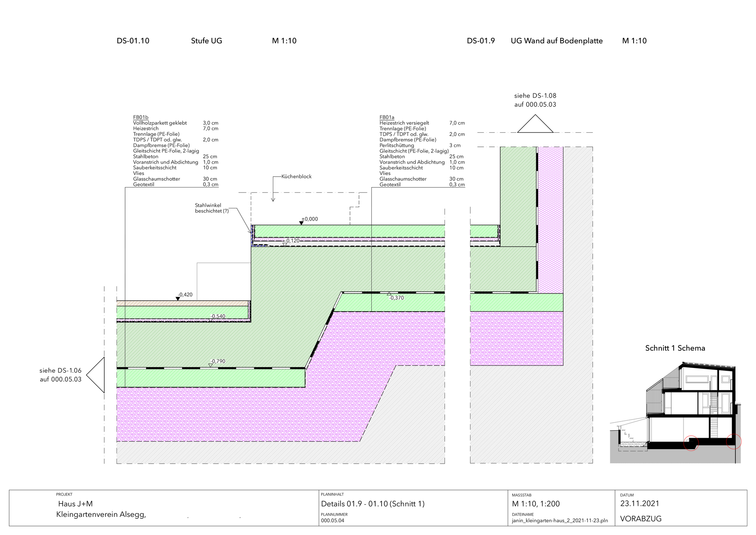Image resolution: width=756 pixels, height=535 pixels.
Task: Click the -0,790 level marker
Action: pyautogui.click(x=210, y=365)
